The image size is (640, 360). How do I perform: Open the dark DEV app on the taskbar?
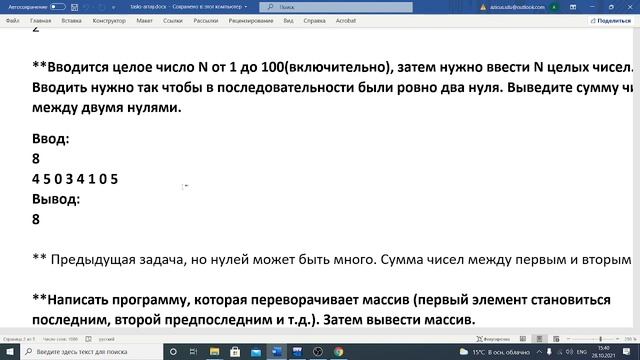[297, 351]
